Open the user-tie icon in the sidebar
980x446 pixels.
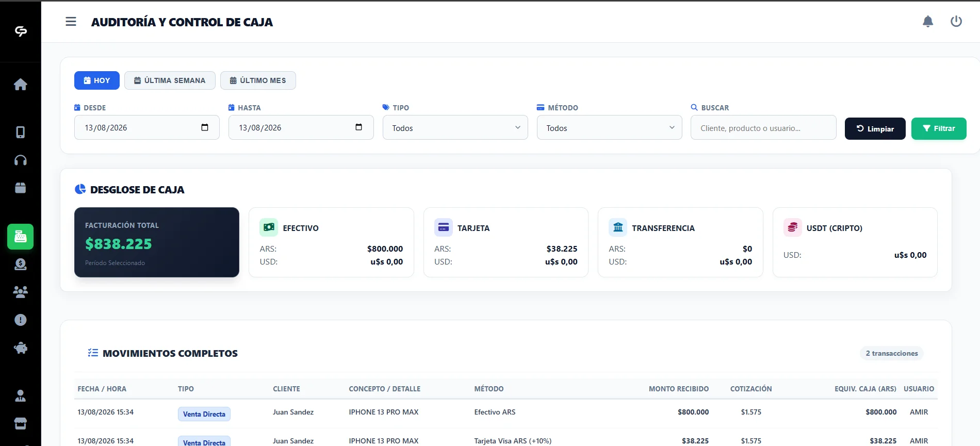(x=21, y=396)
